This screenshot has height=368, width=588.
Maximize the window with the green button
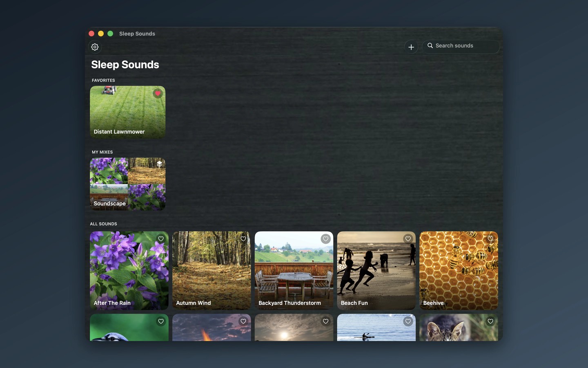pos(110,34)
